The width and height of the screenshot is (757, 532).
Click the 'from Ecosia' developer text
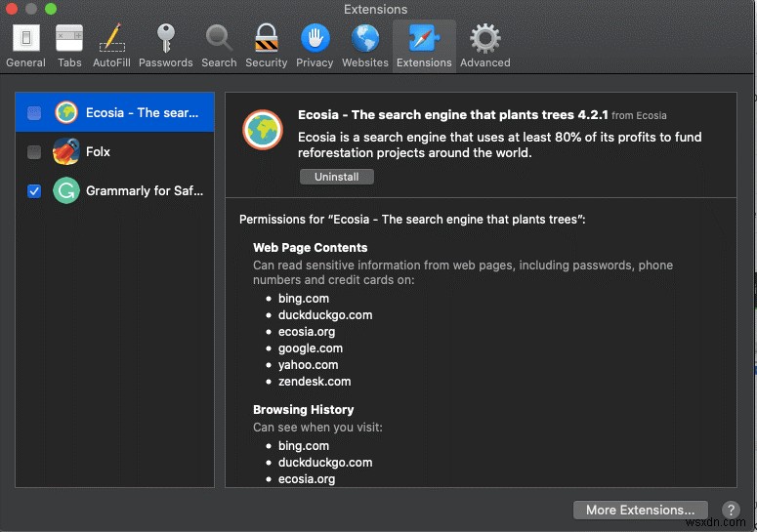[x=639, y=116]
